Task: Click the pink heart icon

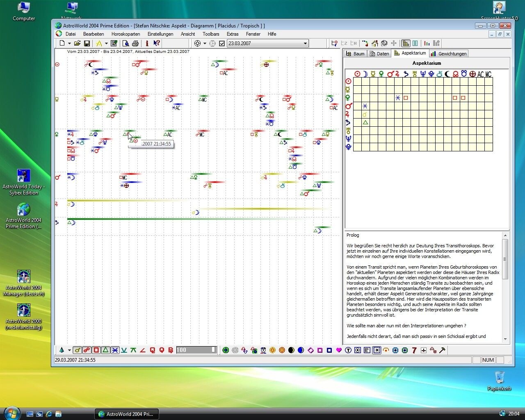Action: (x=339, y=350)
